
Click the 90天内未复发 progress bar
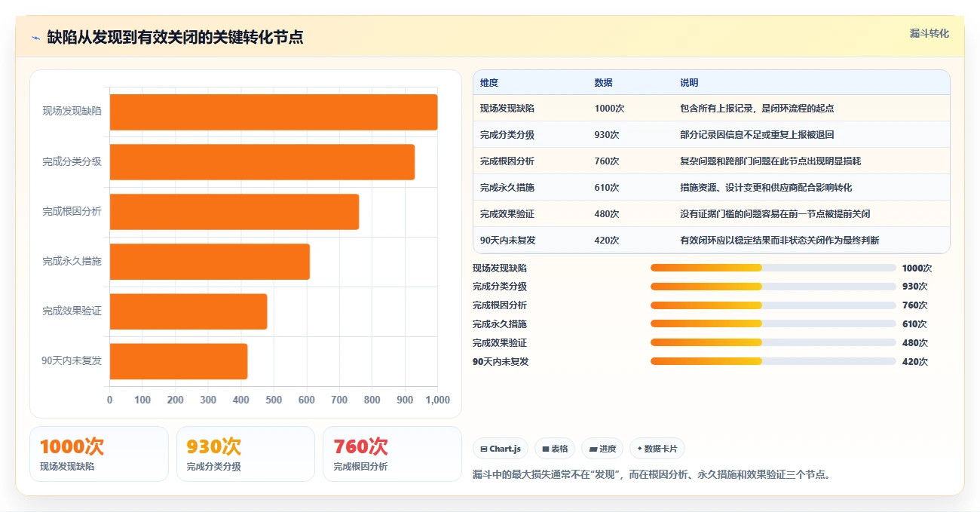click(x=773, y=361)
